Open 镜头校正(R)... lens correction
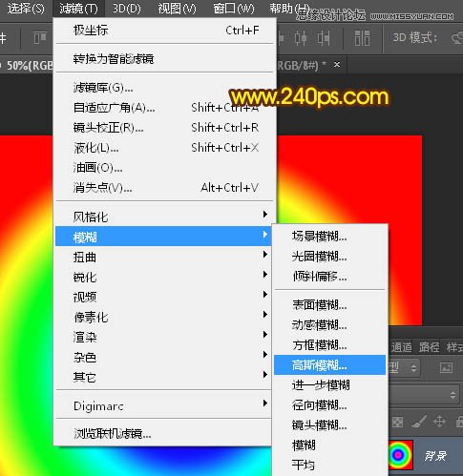 164,128
